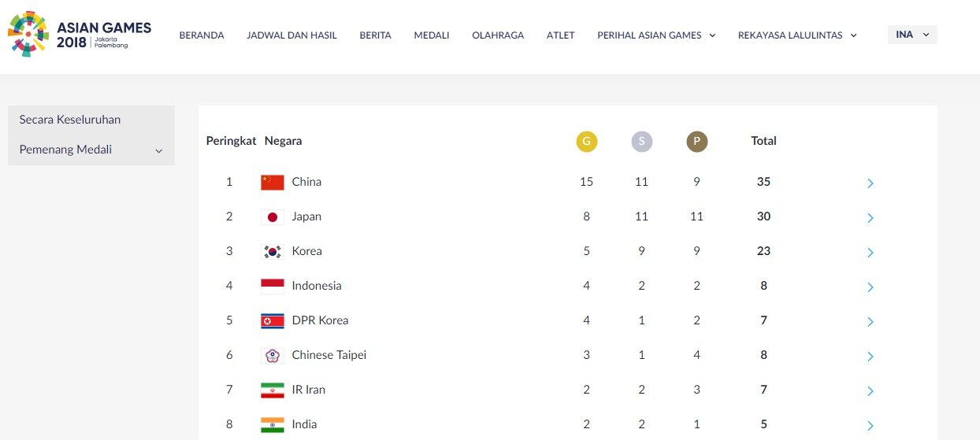
Task: Click the gold medal column icon
Action: click(x=586, y=142)
